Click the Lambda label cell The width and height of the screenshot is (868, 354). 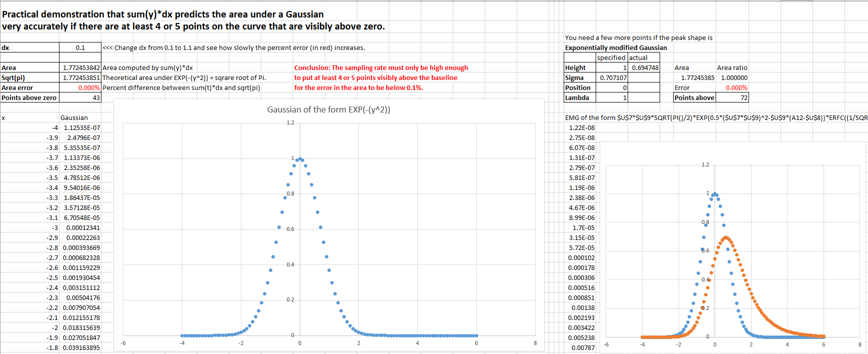(x=580, y=97)
